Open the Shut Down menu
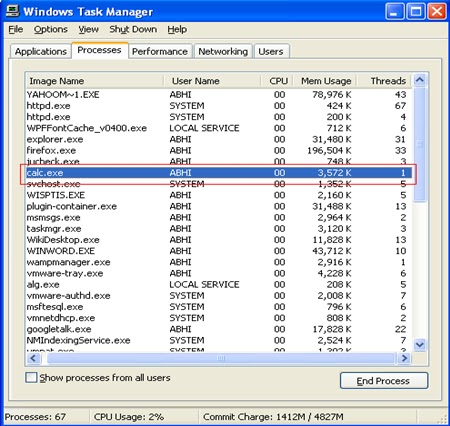This screenshot has width=450, height=426. [x=133, y=29]
